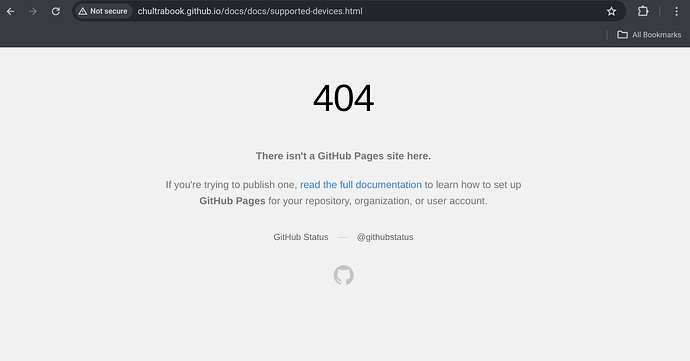Image resolution: width=690 pixels, height=361 pixels.
Task: Go back using the browser back arrow
Action: (x=11, y=11)
